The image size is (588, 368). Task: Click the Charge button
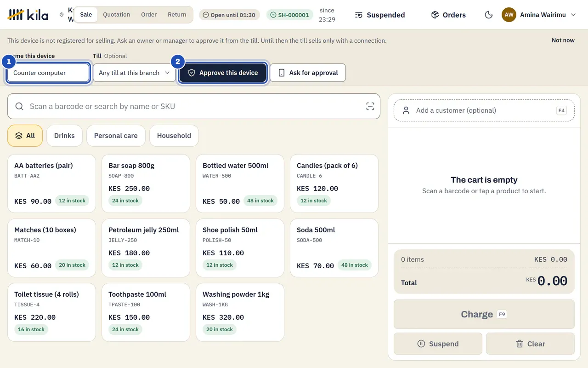[x=484, y=314]
